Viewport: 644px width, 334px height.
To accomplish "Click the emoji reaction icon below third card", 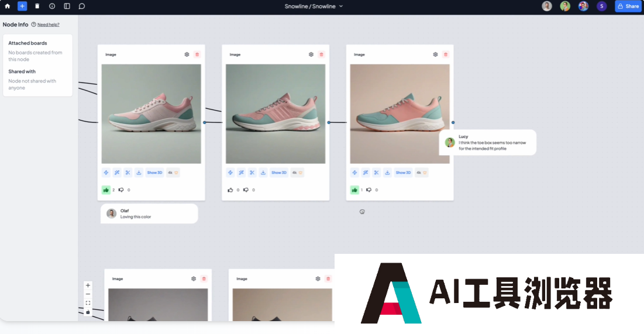I will point(362,212).
